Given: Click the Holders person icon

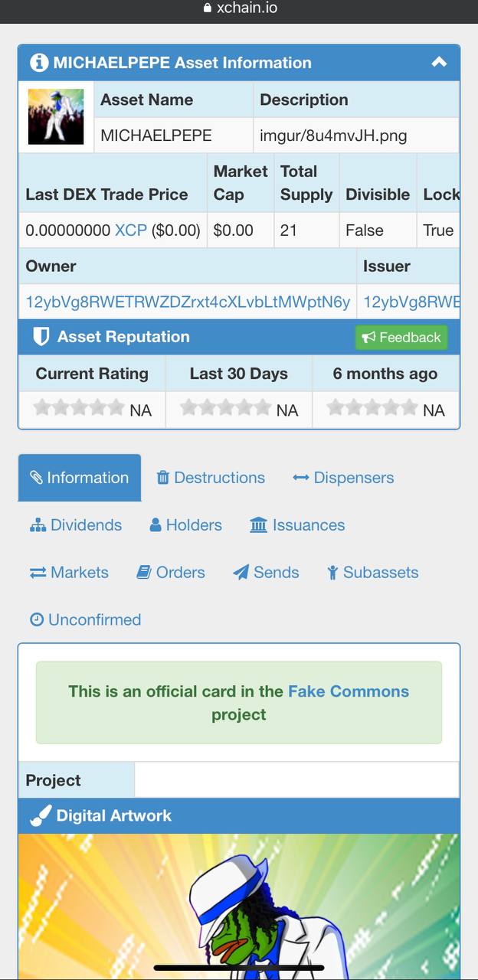Looking at the screenshot, I should (x=156, y=525).
